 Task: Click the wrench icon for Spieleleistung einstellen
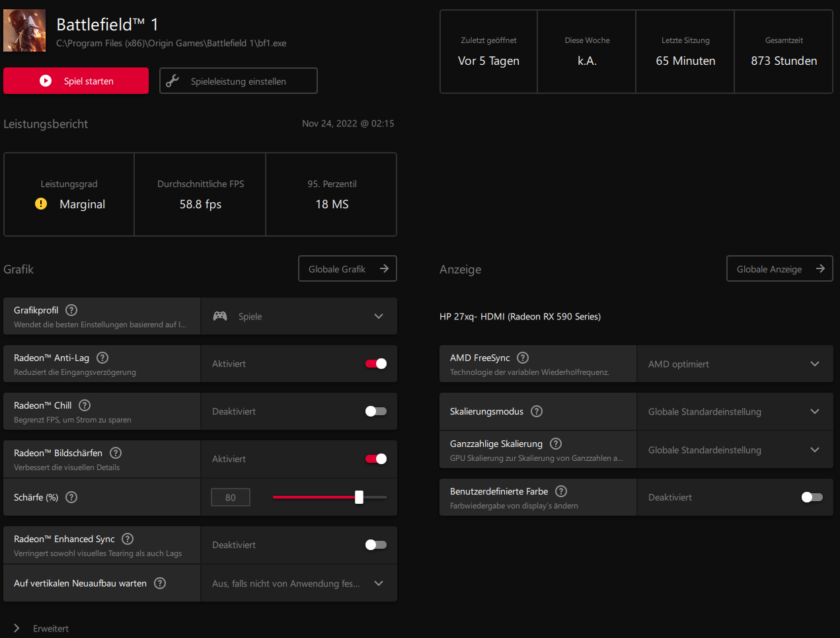pos(172,81)
